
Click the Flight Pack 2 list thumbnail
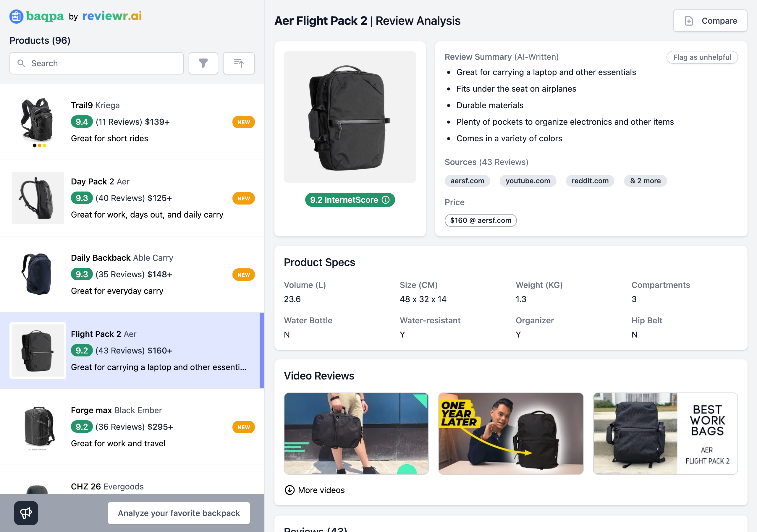click(x=38, y=350)
